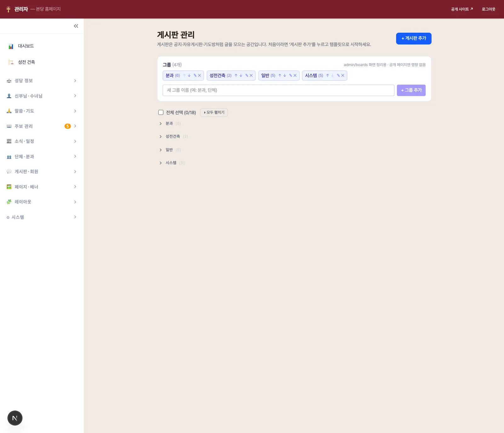504x433 pixels.
Task: Toggle the 전체 선택 checkbox
Action: click(161, 112)
